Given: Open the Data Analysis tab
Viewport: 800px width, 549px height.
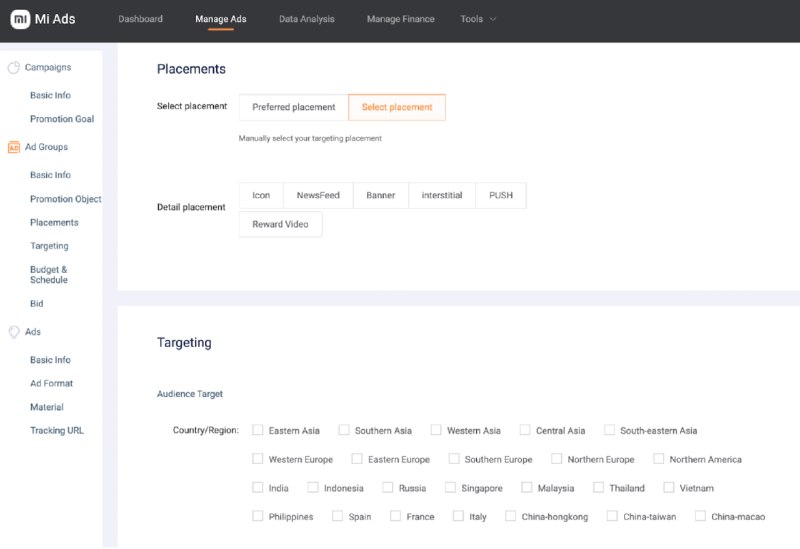Looking at the screenshot, I should [307, 19].
